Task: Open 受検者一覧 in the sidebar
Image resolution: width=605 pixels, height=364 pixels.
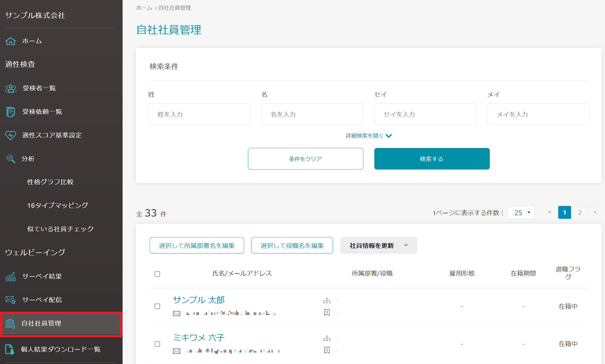Action: tap(39, 88)
